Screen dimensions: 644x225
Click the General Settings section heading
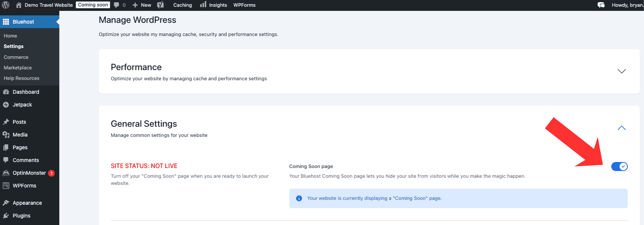pos(144,124)
